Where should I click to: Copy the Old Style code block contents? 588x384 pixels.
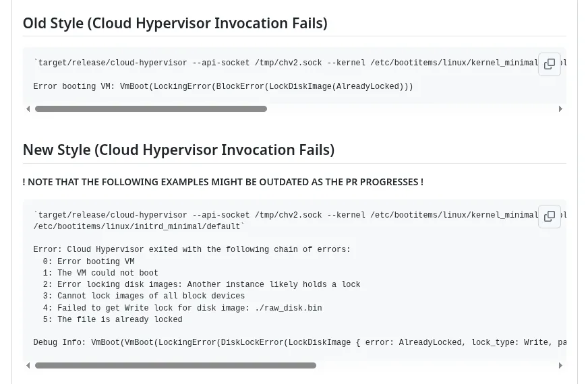(550, 64)
